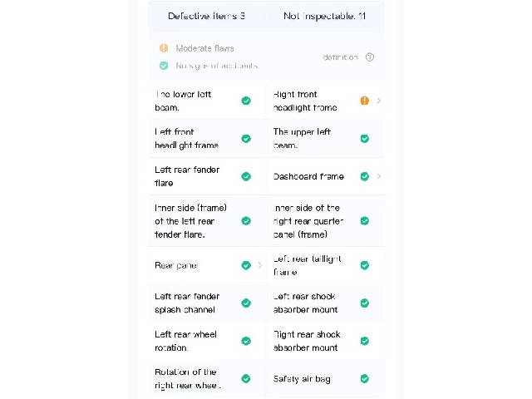
Task: Select Left rear fender splash channel row
Action: coord(207,303)
